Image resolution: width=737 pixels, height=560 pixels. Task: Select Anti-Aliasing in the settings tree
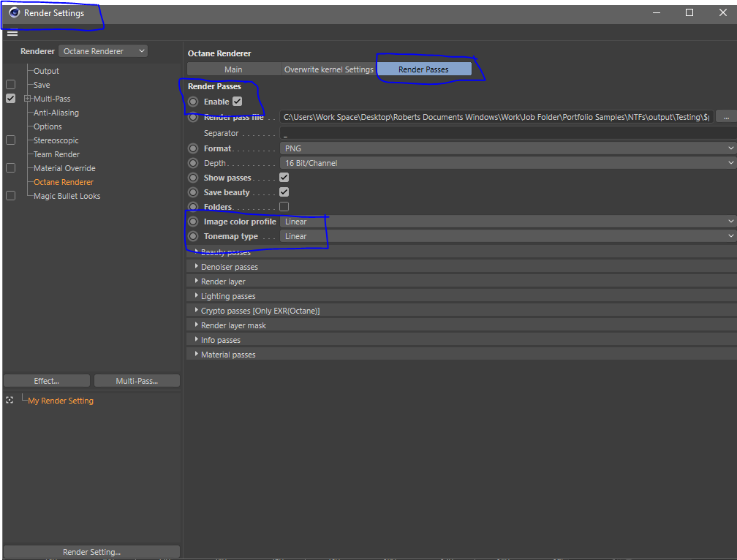pyautogui.click(x=56, y=113)
